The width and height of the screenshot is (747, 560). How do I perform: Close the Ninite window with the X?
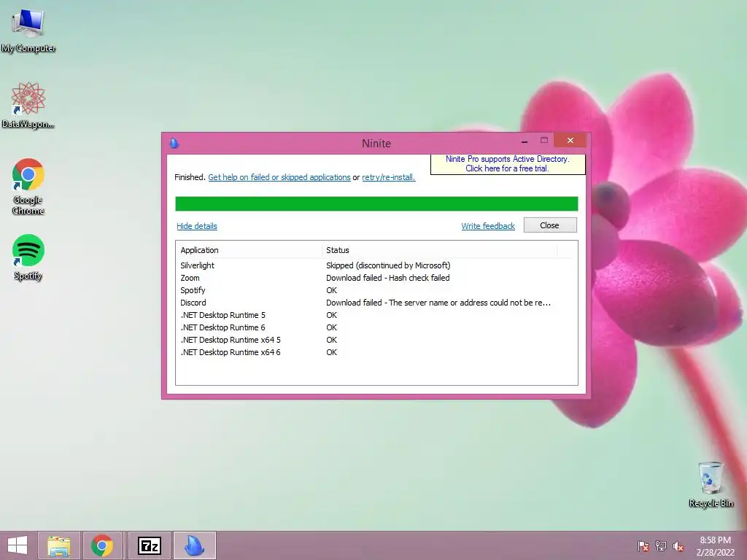point(570,141)
